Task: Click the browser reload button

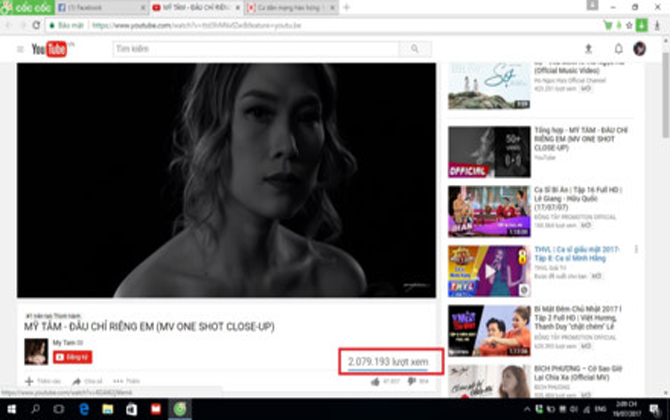Action: pyautogui.click(x=37, y=25)
